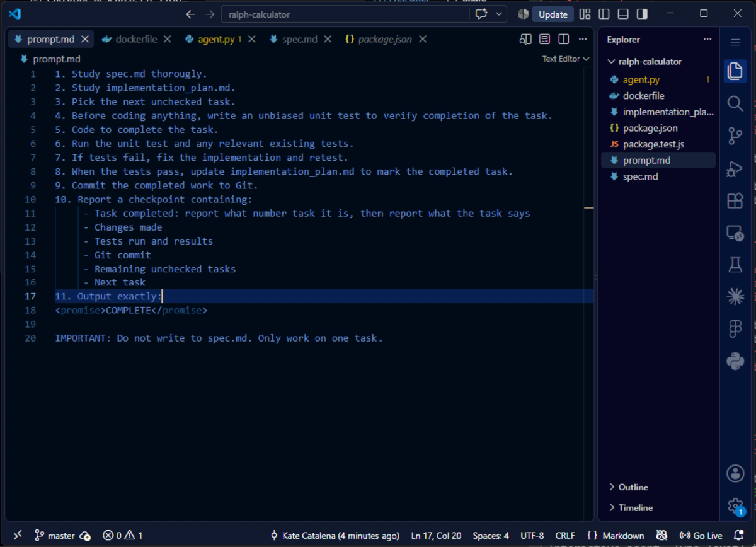Click Ln 17, Col 20 indicator
Image resolution: width=756 pixels, height=547 pixels.
tap(436, 536)
